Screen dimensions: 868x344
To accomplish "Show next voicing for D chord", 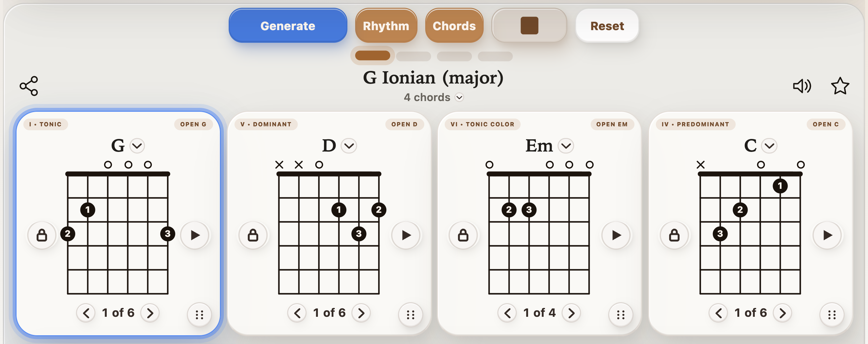I will click(x=361, y=313).
